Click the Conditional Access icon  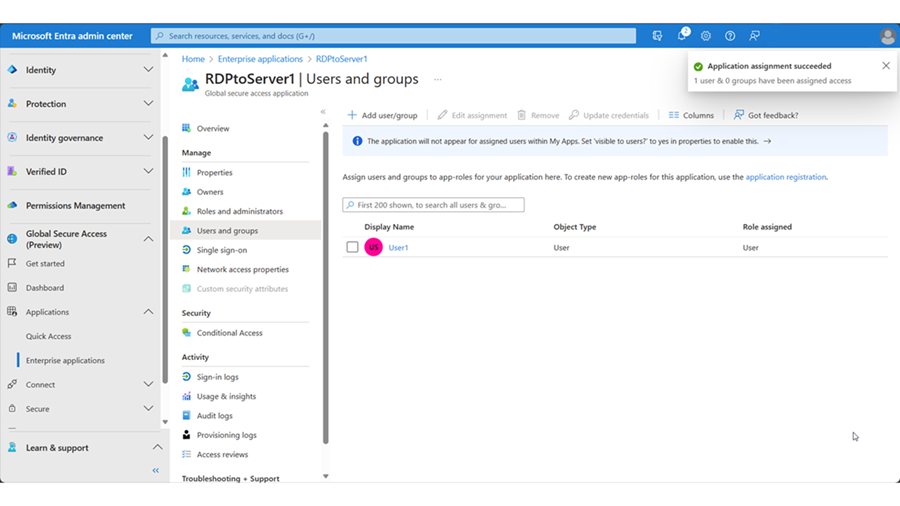186,332
